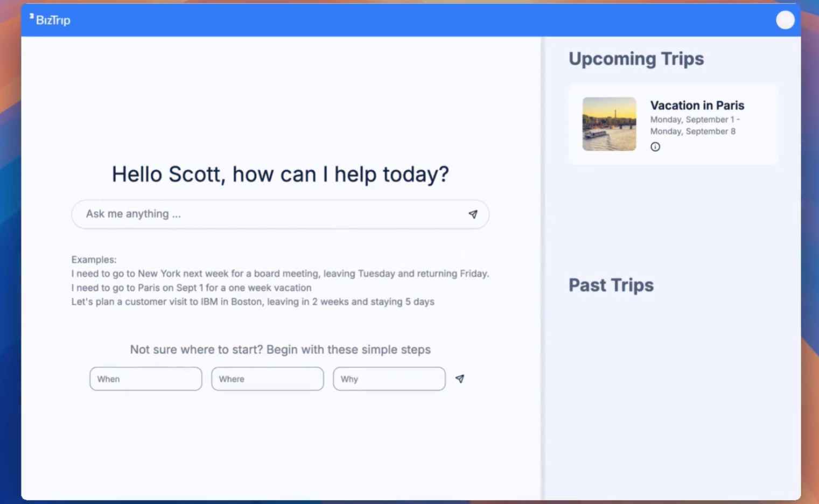Screen dimensions: 819x504
Task: Click the Past Trips heading
Action: point(611,285)
